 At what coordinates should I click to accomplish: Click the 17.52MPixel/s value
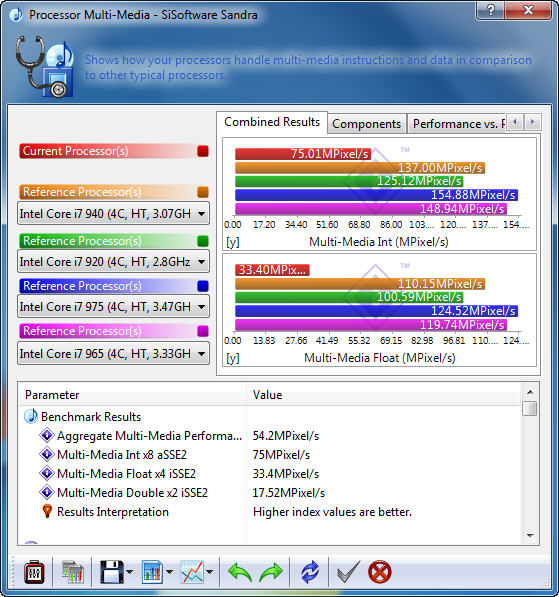(x=289, y=493)
